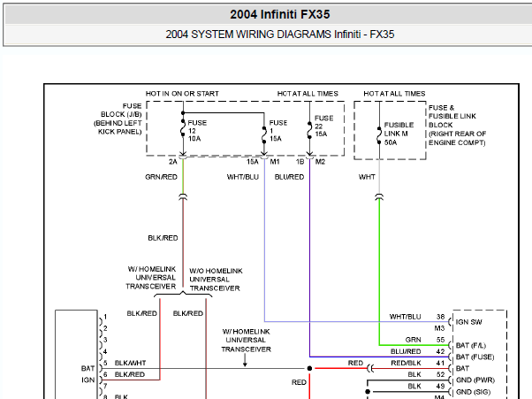The image size is (532, 399).
Task: Click the 'IGN SW' terminal label
Action: click(x=468, y=322)
